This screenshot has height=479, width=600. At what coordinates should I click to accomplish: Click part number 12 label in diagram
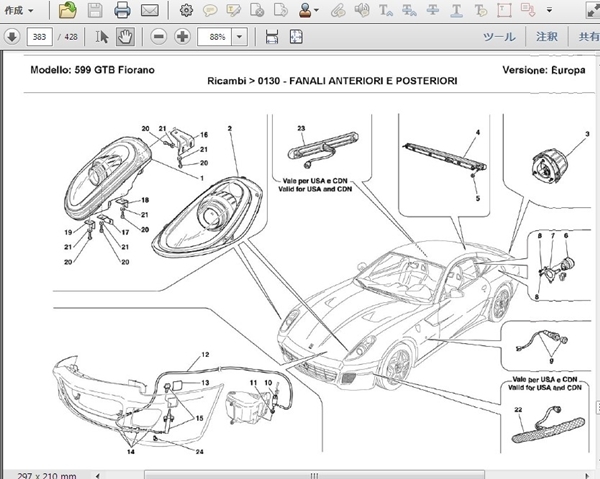(x=205, y=355)
